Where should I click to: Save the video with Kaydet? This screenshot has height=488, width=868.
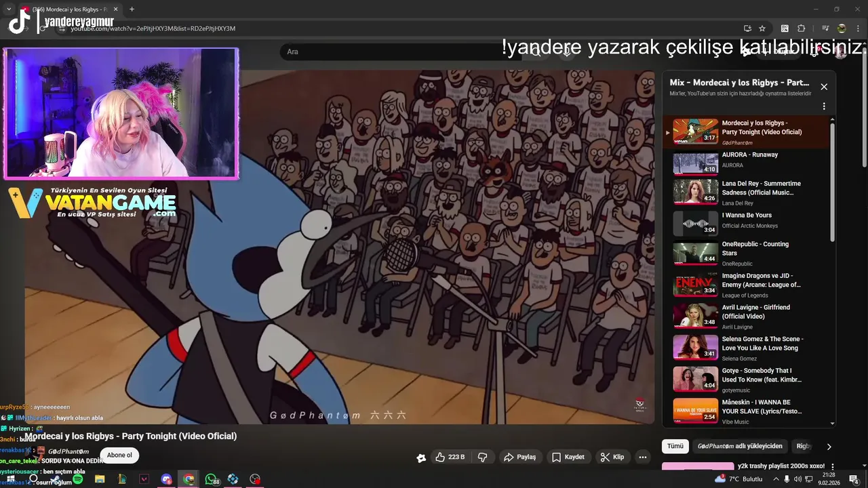coord(568,457)
